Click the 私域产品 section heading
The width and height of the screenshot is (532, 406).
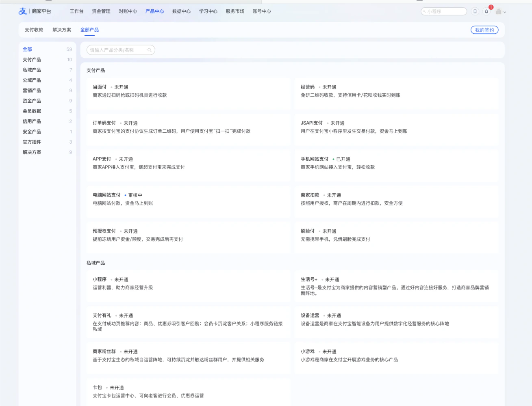tap(96, 263)
